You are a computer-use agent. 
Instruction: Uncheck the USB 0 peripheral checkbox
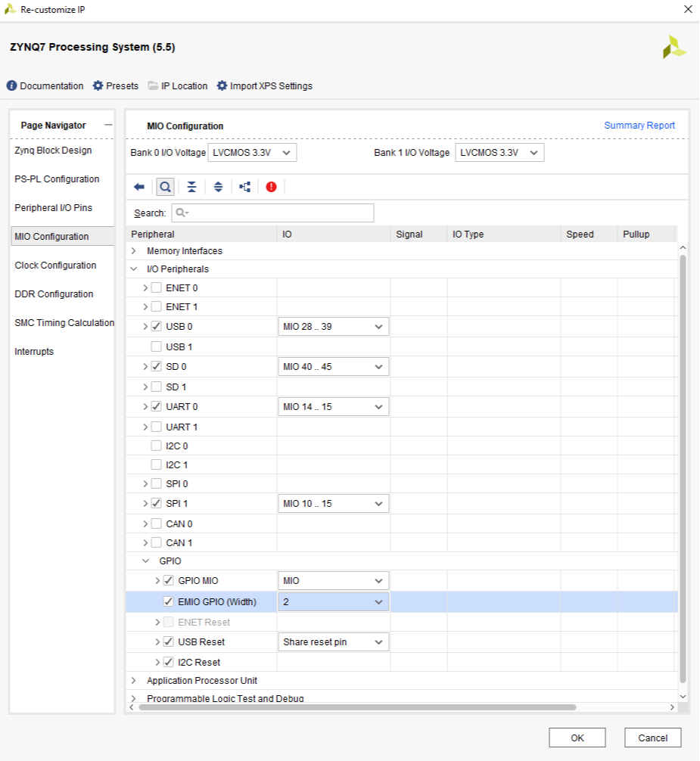point(156,326)
